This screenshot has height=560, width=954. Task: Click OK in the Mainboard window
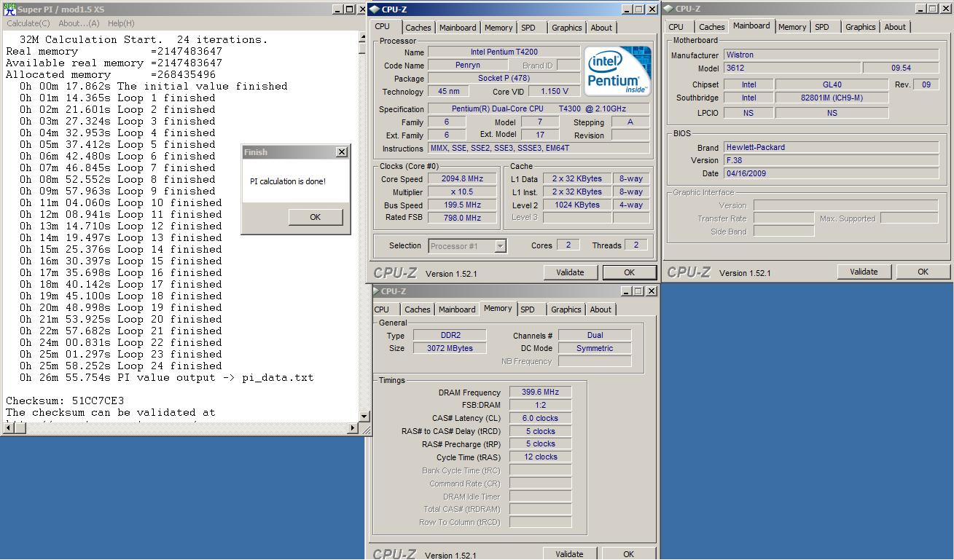923,272
